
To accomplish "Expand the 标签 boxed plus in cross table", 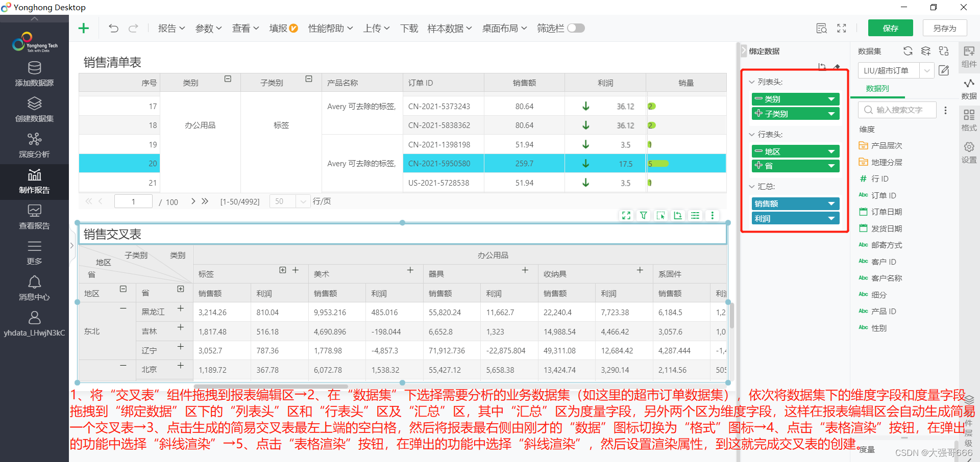I will pos(283,270).
